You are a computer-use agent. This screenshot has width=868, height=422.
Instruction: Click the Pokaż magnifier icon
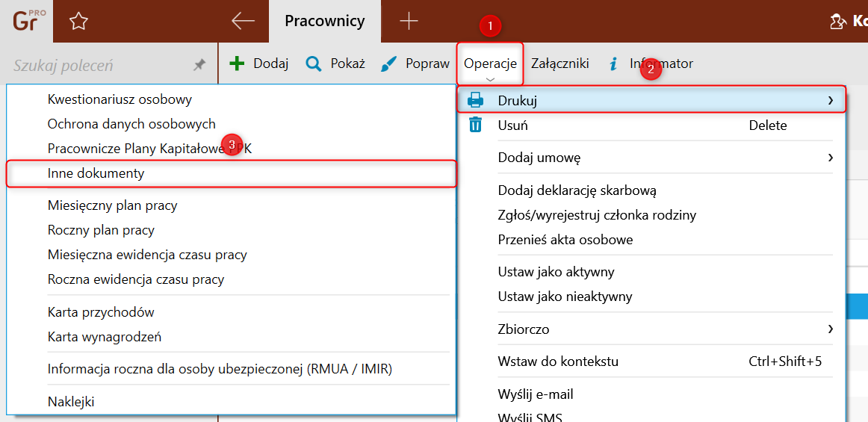pos(314,64)
